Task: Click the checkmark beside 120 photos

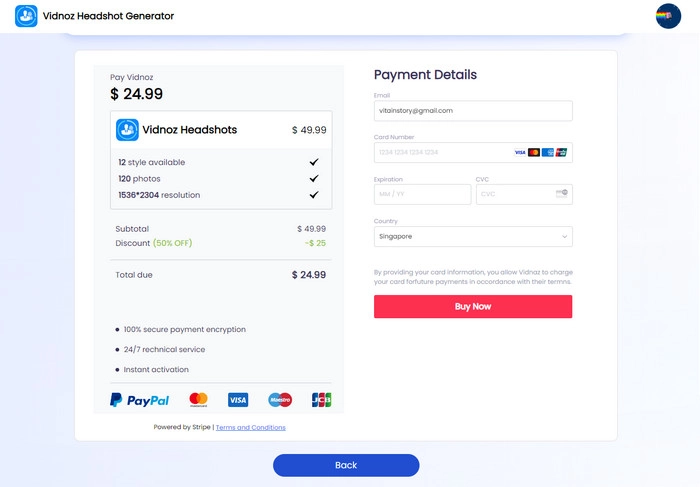Action: point(314,178)
